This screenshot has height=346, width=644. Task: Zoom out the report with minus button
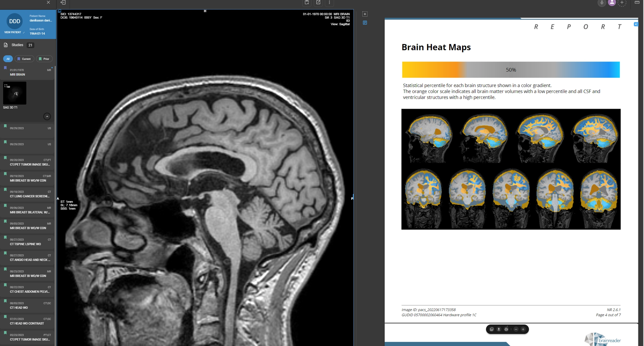516,329
